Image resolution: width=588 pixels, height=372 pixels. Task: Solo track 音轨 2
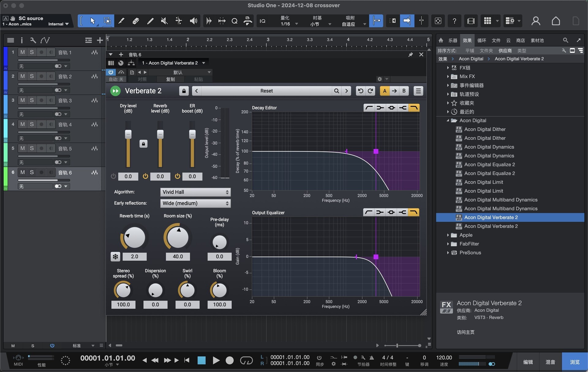[32, 76]
